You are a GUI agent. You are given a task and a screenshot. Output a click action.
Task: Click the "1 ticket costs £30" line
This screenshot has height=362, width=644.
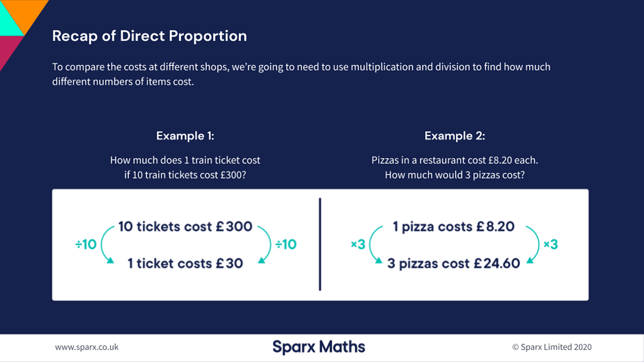coord(185,263)
